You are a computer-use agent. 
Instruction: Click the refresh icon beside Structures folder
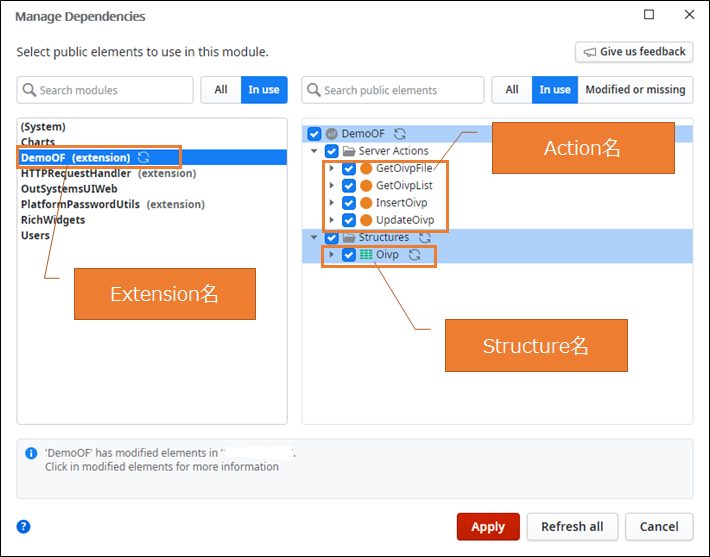425,238
